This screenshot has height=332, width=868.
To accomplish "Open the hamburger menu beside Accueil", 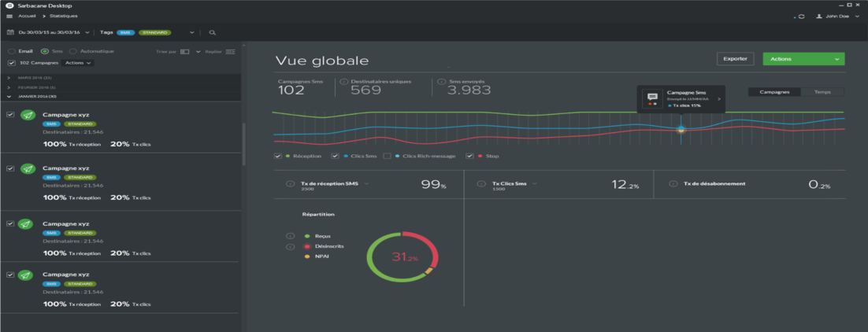I will [x=9, y=16].
